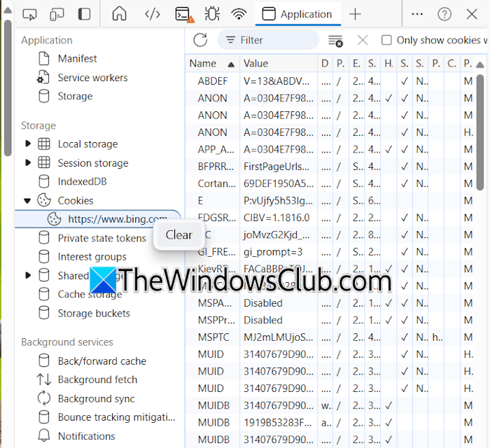Open Storage buckets item

pyautogui.click(x=93, y=313)
